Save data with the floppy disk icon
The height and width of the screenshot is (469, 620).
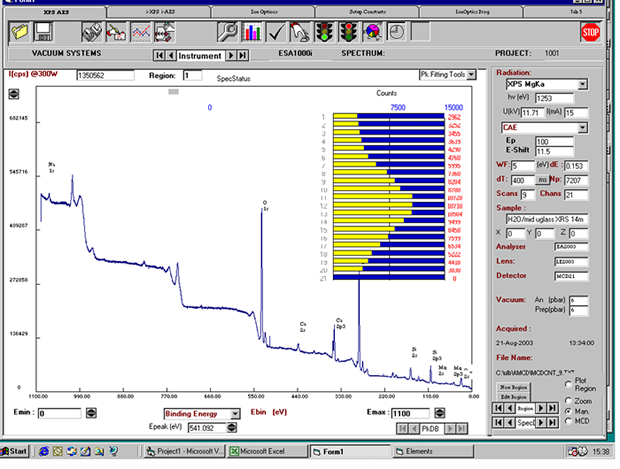[43, 32]
